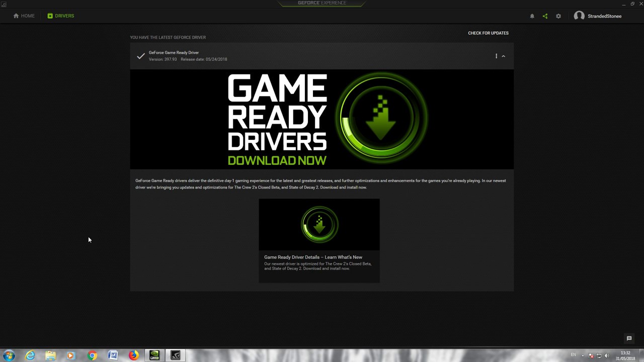Switch to the NVIDIA green-logo taskbar app
Image resolution: width=644 pixels, height=362 pixels.
pos(154,355)
